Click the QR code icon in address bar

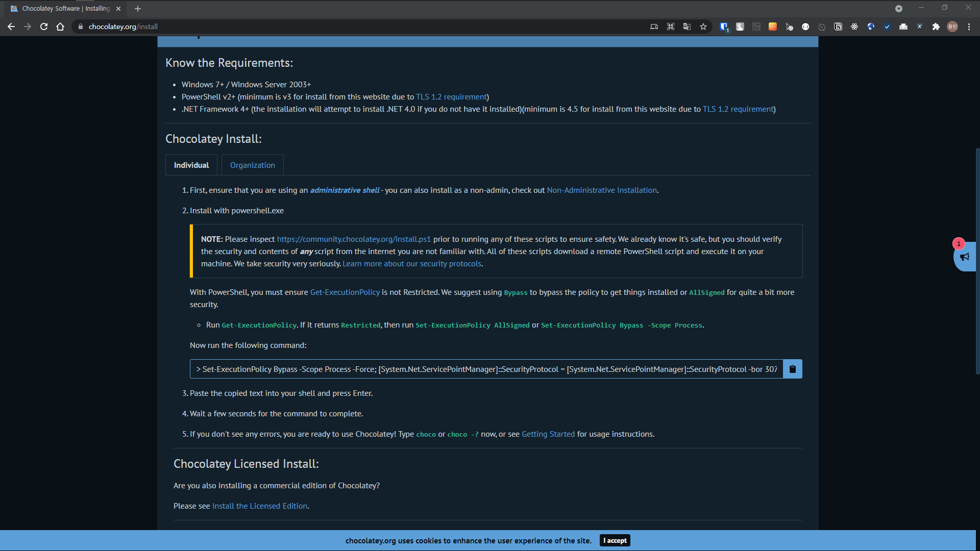tap(671, 27)
